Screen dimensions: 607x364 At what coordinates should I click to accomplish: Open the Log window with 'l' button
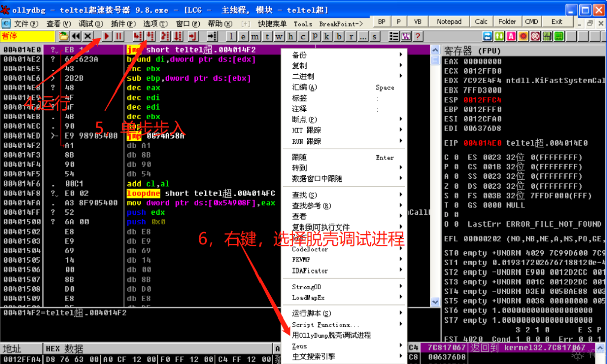pyautogui.click(x=231, y=36)
